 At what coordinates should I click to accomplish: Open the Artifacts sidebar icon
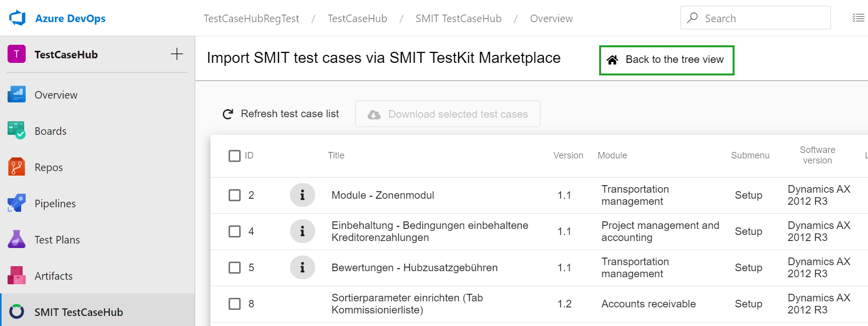click(x=17, y=276)
